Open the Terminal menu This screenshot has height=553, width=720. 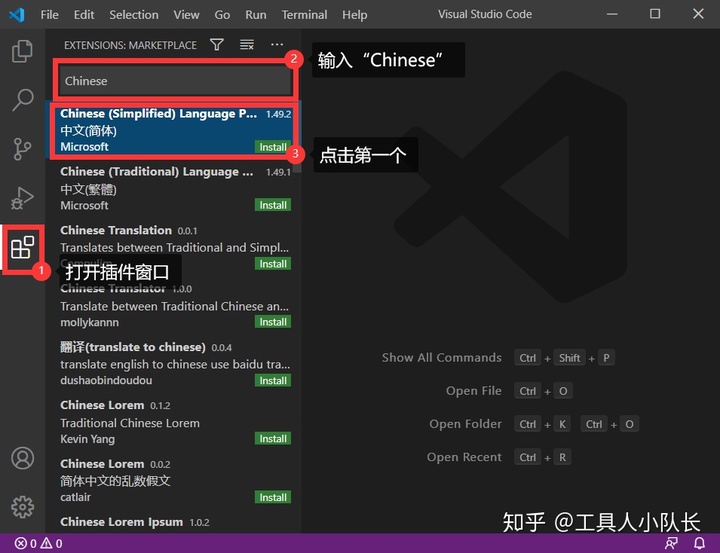pyautogui.click(x=304, y=15)
